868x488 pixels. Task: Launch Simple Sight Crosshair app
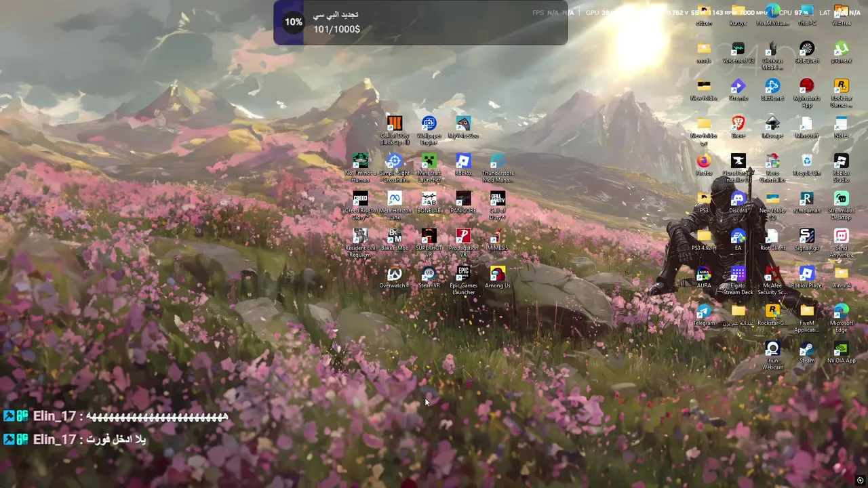point(394,161)
